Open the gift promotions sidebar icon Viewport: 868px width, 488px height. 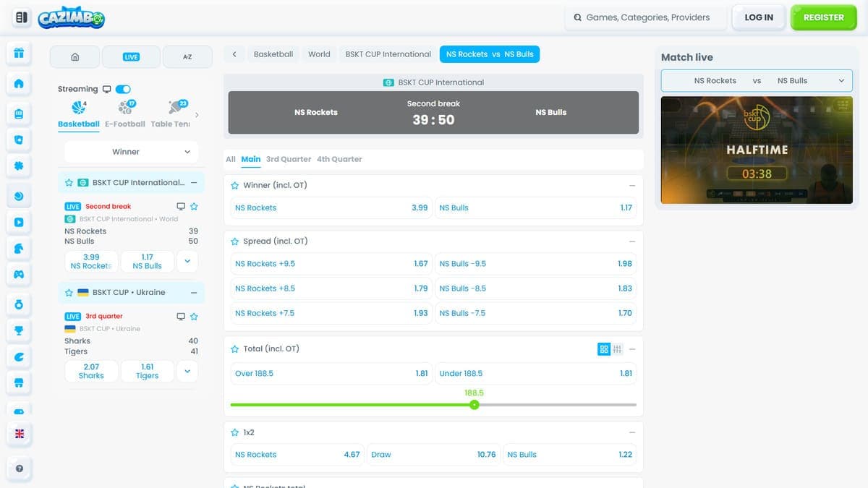point(20,52)
